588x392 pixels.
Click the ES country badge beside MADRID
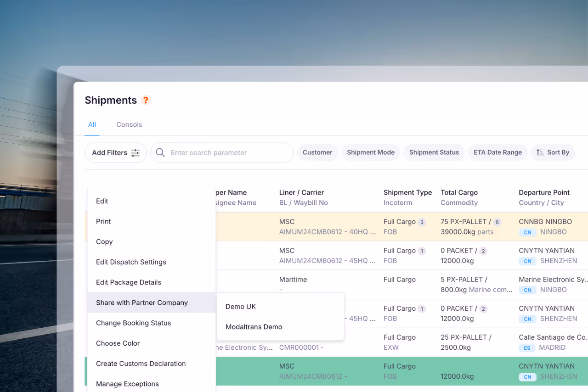tap(527, 348)
